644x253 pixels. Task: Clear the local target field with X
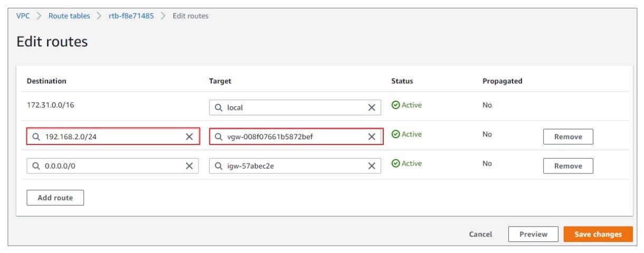coord(372,108)
